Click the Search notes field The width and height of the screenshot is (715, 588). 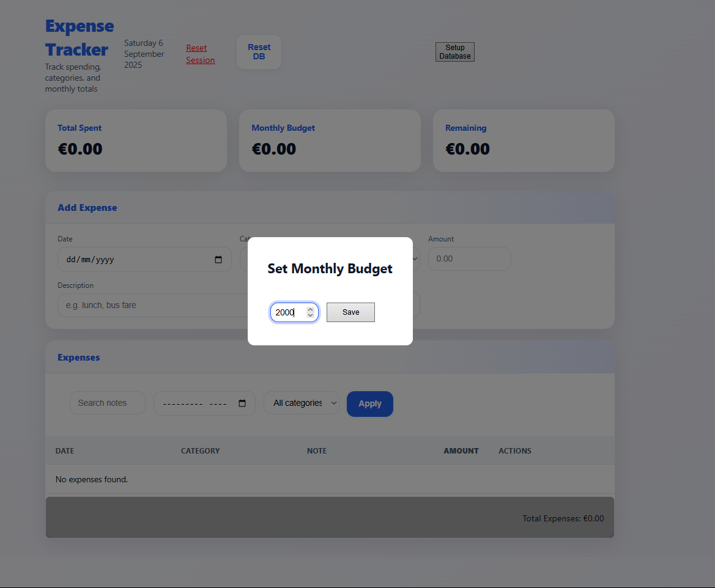coord(107,402)
